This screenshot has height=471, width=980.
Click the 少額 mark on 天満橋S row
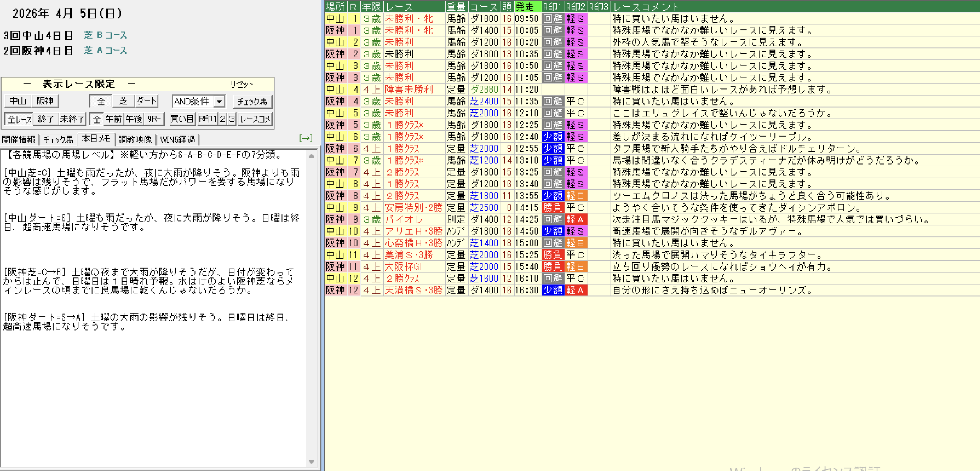click(552, 290)
